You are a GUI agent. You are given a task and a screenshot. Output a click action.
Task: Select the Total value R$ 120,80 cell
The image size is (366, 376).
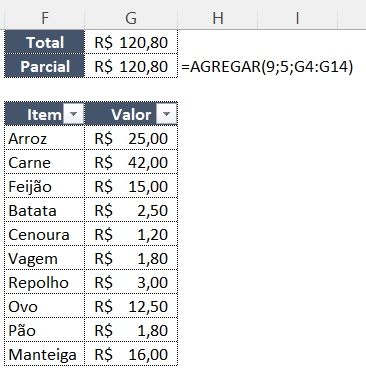pos(131,42)
